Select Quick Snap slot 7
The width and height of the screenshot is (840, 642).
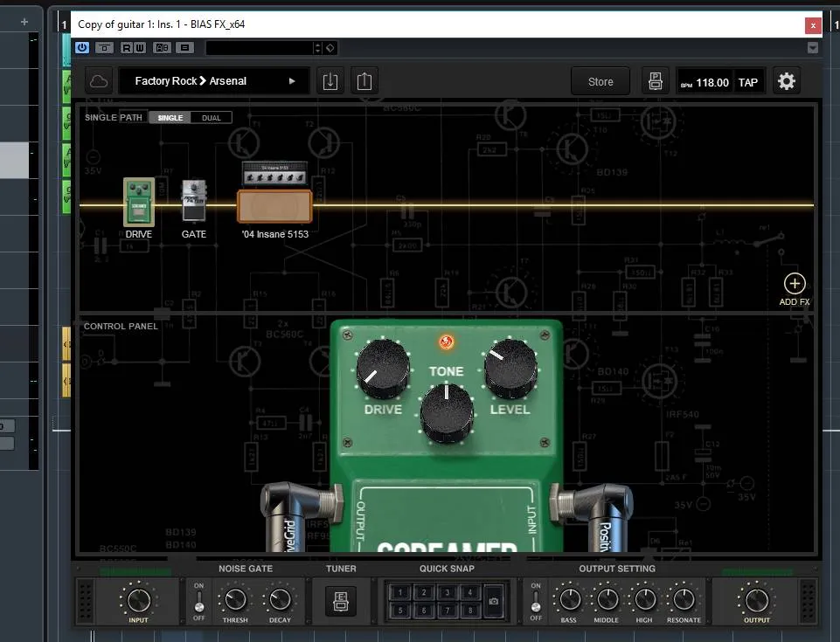(x=447, y=610)
